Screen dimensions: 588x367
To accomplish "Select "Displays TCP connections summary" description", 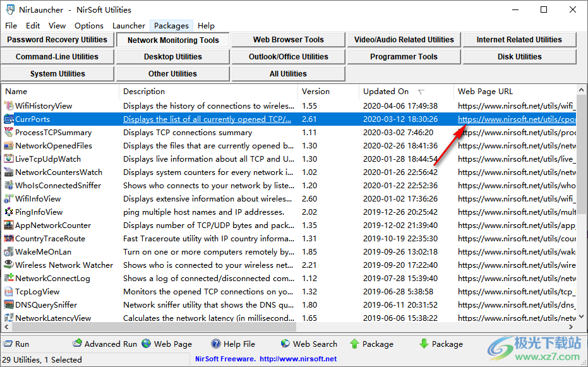I will pos(188,132).
